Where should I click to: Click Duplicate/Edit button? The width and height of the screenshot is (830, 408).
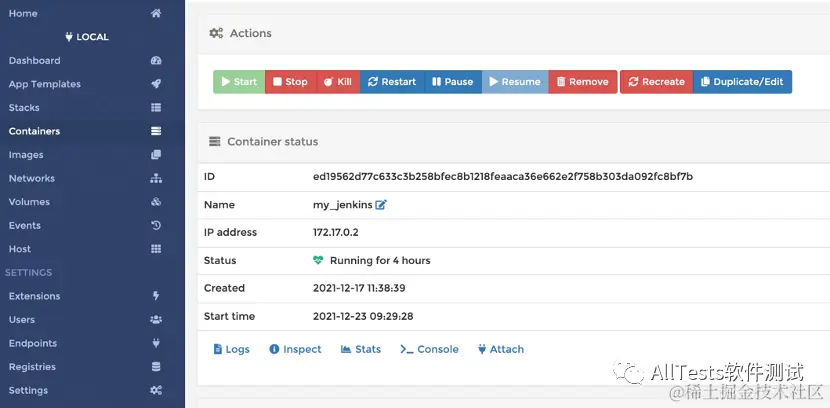click(x=742, y=82)
